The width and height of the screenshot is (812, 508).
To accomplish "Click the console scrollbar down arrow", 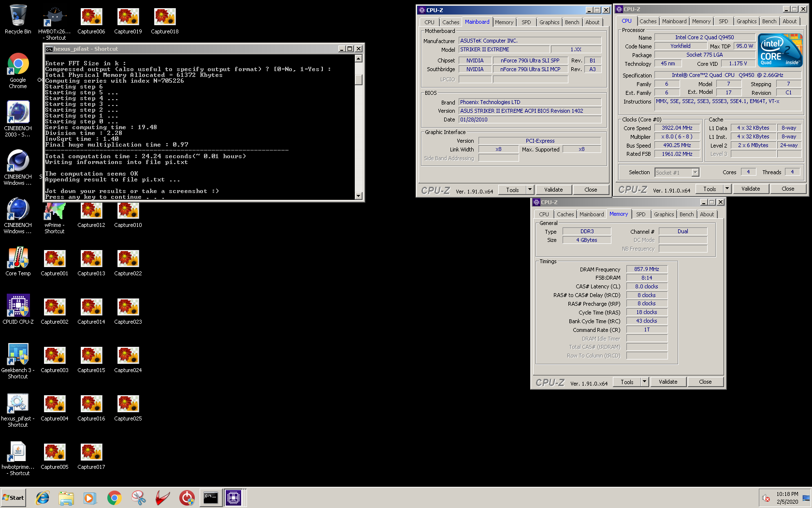I will coord(359,196).
